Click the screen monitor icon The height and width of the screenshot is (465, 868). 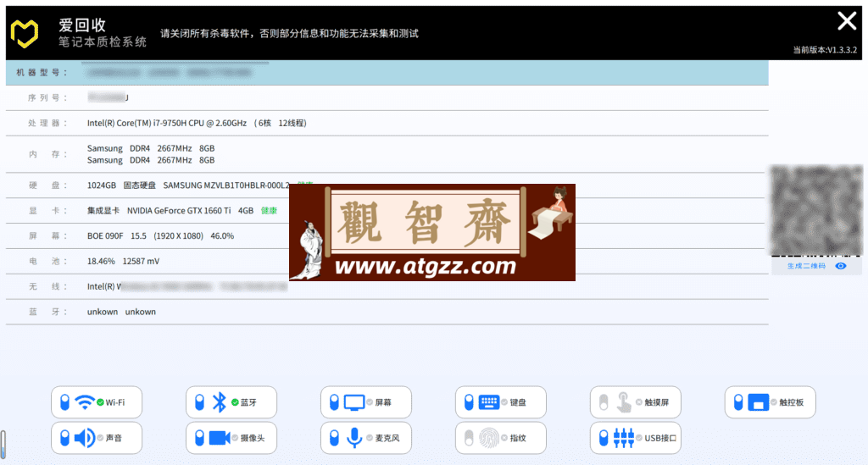coord(354,402)
